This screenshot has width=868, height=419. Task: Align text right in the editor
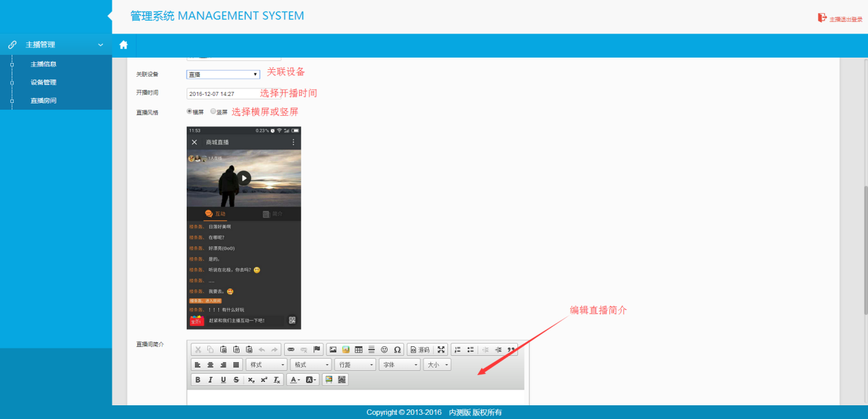click(224, 365)
